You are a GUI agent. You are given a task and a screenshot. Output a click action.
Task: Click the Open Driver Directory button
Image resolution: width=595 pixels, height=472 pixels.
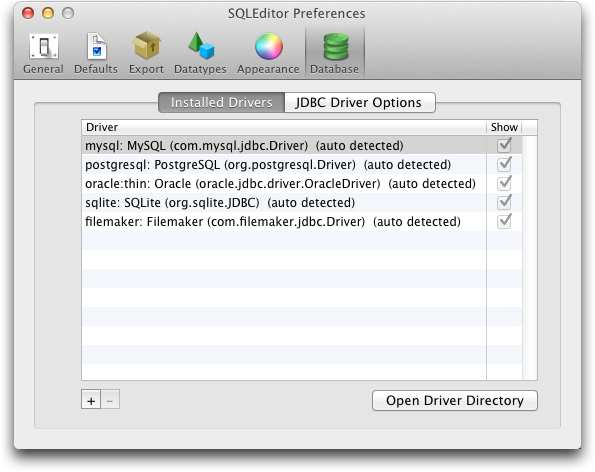pyautogui.click(x=455, y=400)
